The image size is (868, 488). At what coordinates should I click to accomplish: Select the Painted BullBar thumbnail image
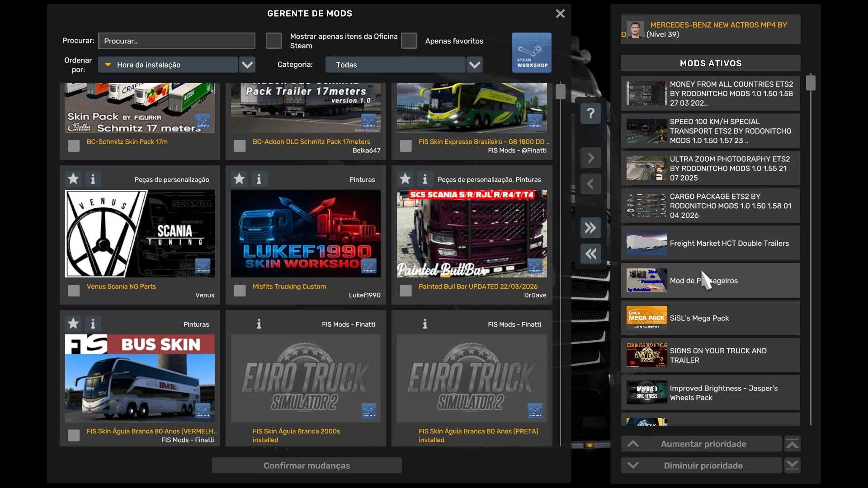coord(472,234)
